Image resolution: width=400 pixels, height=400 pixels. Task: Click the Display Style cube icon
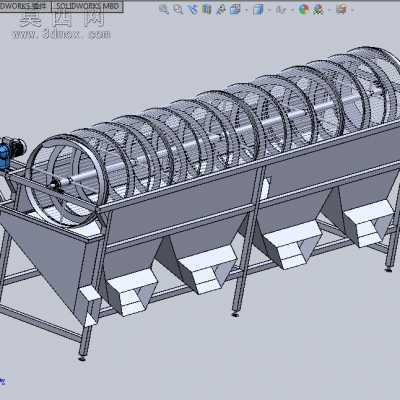coord(258,9)
